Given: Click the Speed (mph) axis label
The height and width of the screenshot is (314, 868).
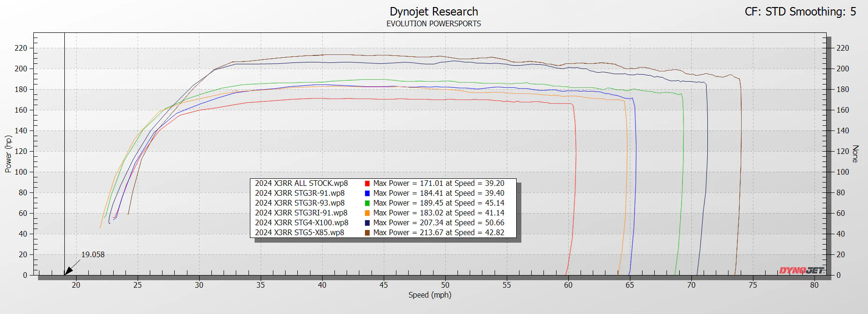Looking at the screenshot, I should click(x=429, y=295).
